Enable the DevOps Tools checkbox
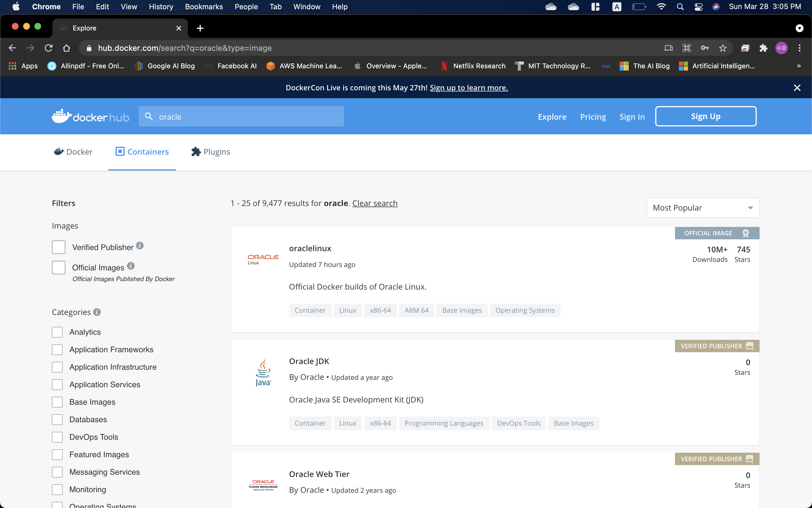Viewport: 812px width, 508px height. (x=58, y=437)
